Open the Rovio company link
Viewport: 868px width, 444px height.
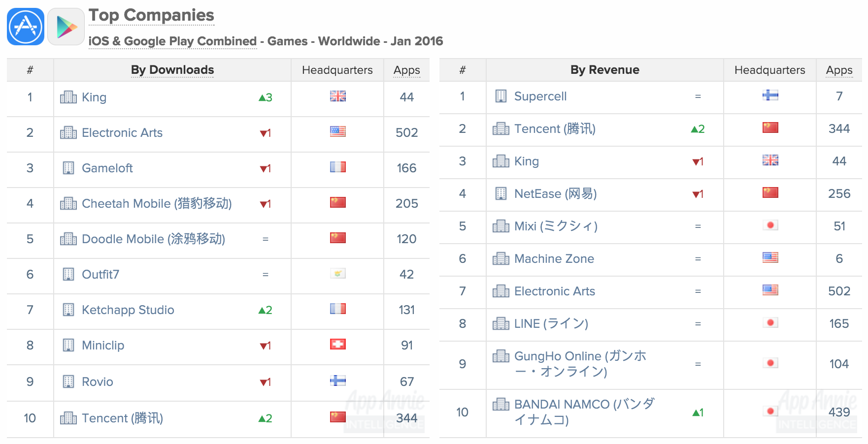point(98,382)
